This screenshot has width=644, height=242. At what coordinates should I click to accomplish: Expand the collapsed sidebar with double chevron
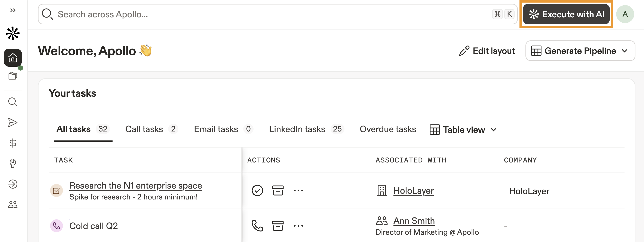[13, 10]
